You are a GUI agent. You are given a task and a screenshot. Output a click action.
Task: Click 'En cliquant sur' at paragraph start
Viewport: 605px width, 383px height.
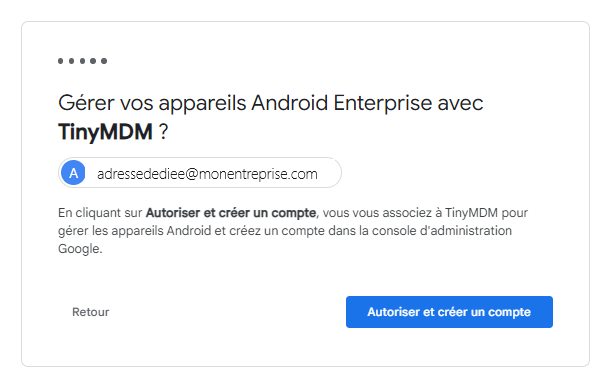[x=100, y=213]
